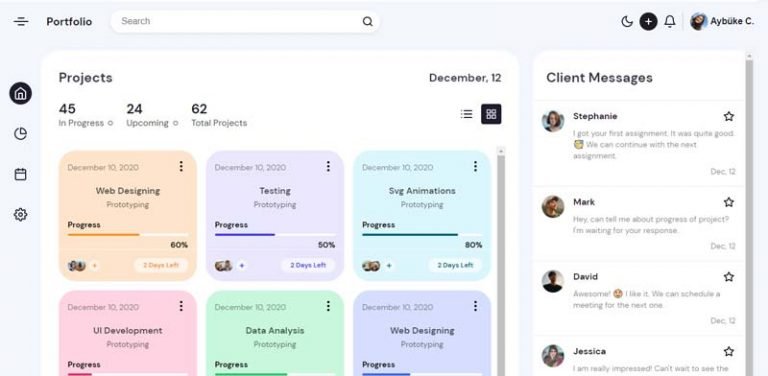Switch projects to grid view
The image size is (768, 376).
491,114
